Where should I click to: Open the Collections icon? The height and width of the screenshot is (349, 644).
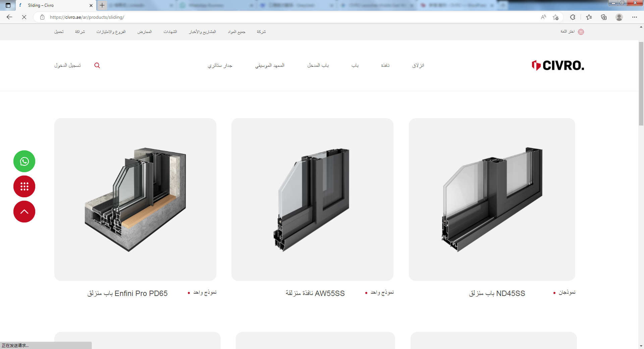coord(604,17)
